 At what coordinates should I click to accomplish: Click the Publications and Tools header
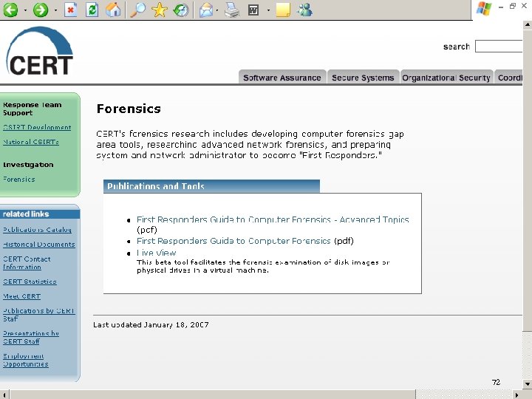click(x=211, y=186)
